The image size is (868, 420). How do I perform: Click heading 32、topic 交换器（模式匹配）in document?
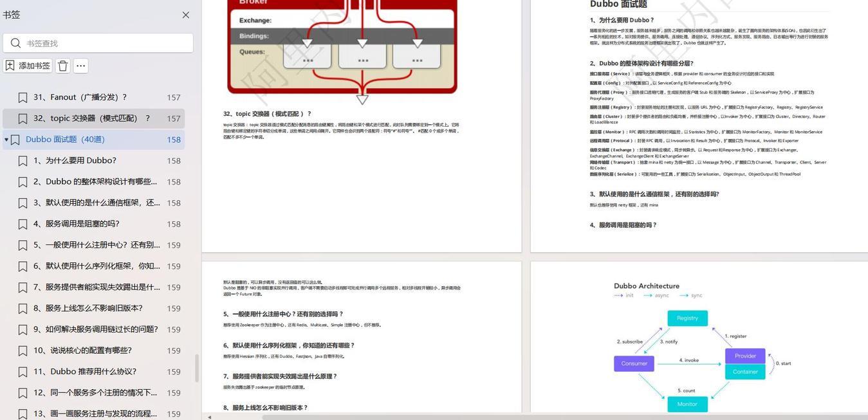267,114
